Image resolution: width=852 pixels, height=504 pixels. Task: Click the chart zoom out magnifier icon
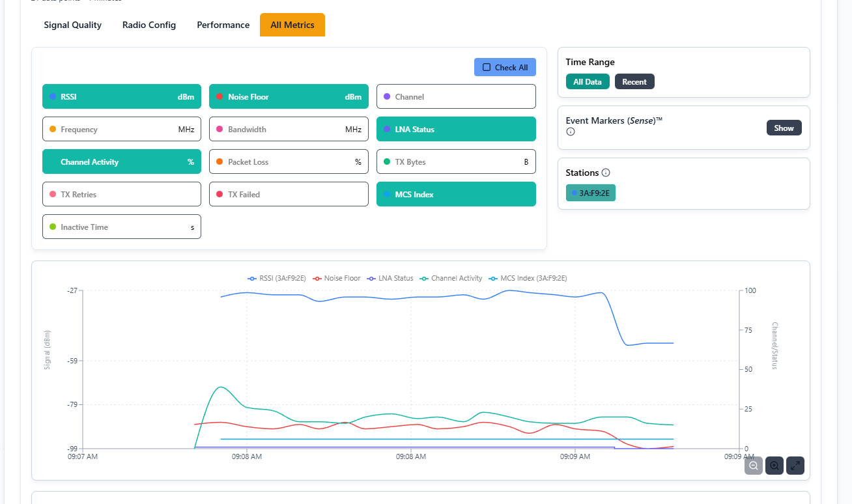click(x=754, y=466)
